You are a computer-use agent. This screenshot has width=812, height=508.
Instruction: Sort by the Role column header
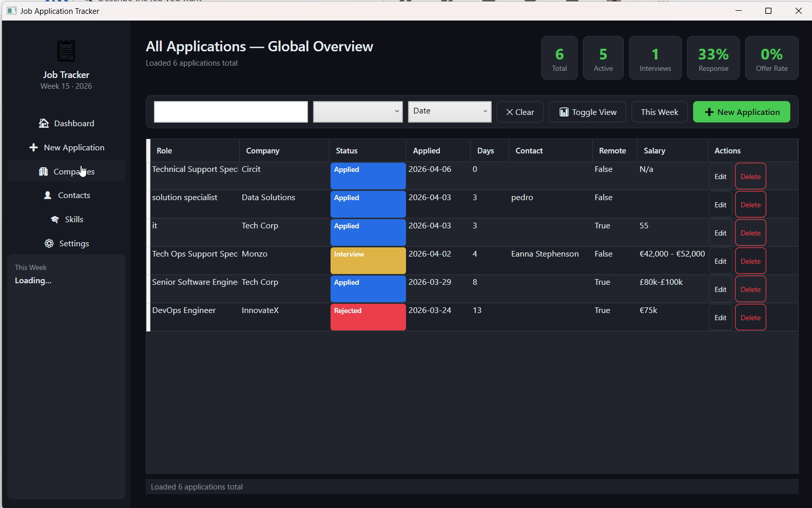click(195, 150)
